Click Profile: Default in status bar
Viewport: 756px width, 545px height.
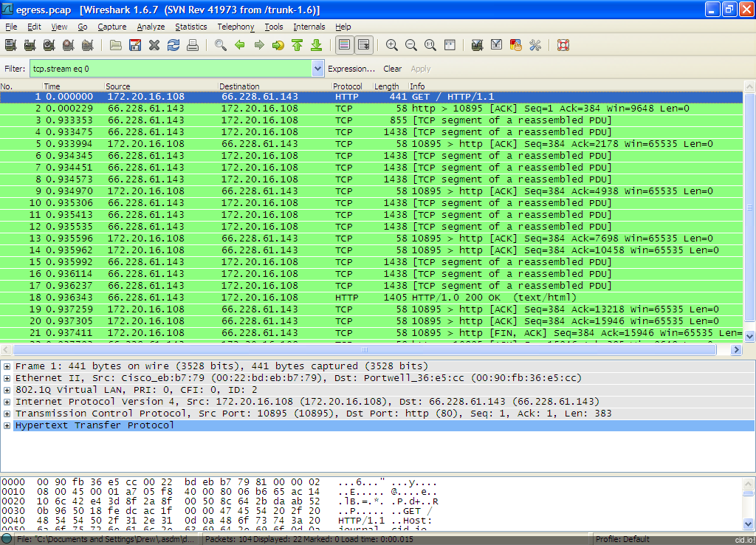(622, 539)
